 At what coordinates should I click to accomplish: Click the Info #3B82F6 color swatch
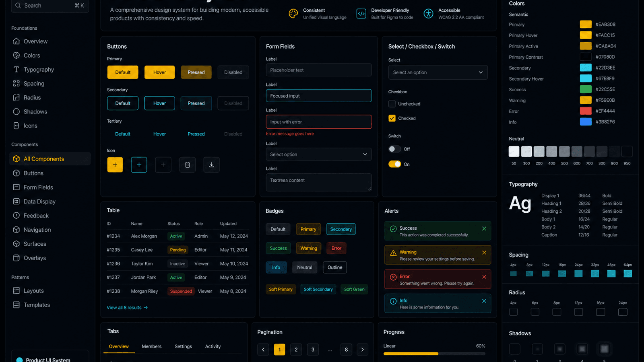coord(586,122)
